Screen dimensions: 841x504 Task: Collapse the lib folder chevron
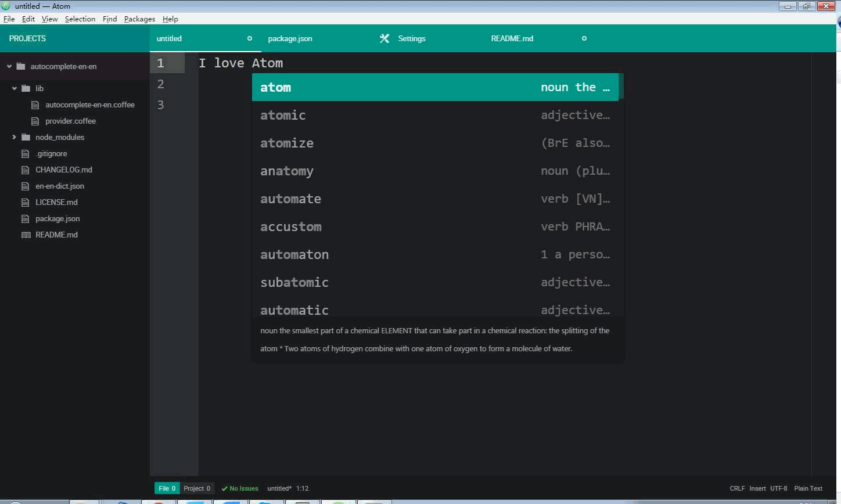click(x=15, y=88)
